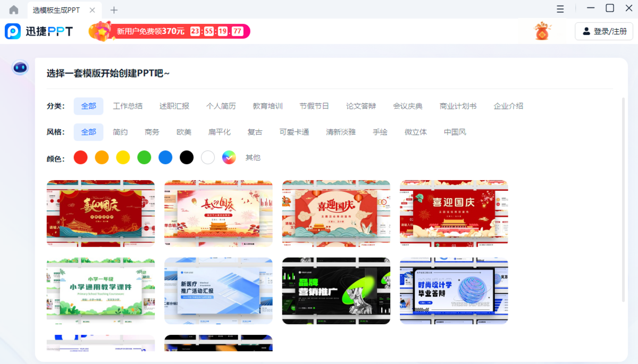Filter by category 个人简历
This screenshot has width=638, height=364.
click(221, 106)
